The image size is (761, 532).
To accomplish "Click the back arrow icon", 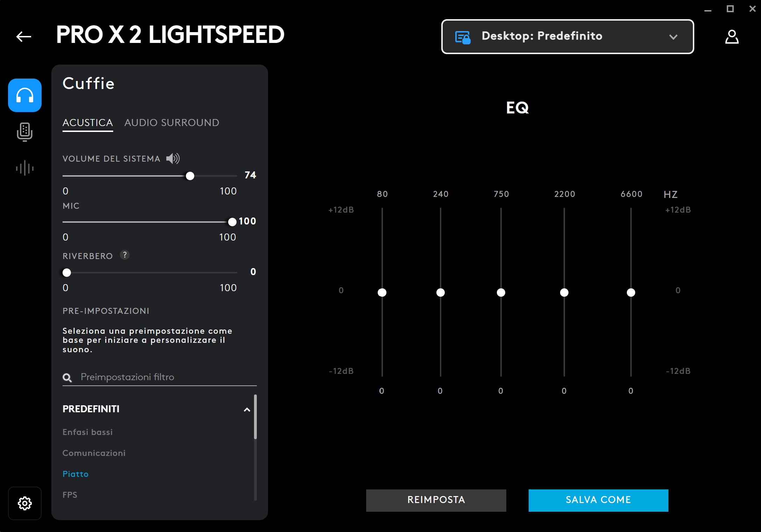I will [x=24, y=36].
